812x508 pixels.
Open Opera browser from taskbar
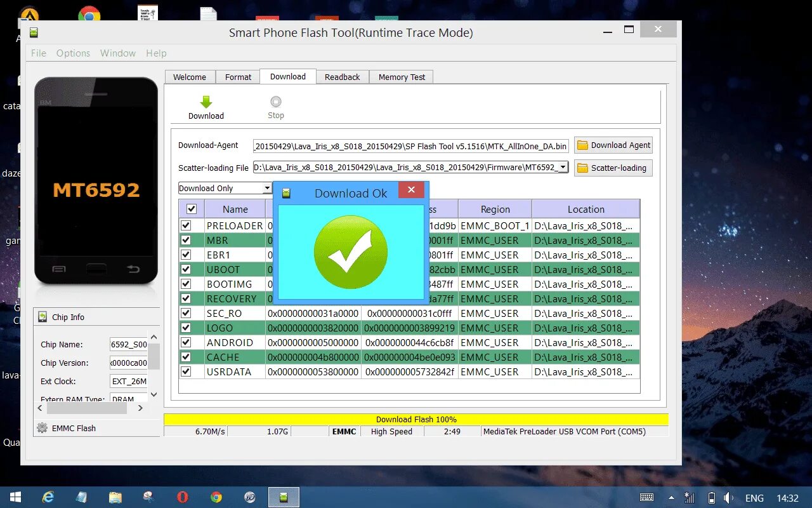[x=182, y=497]
